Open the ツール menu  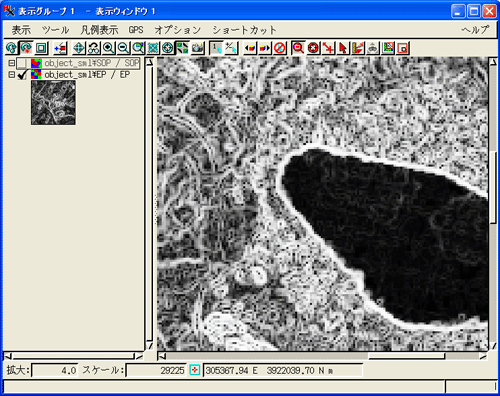pyautogui.click(x=55, y=30)
